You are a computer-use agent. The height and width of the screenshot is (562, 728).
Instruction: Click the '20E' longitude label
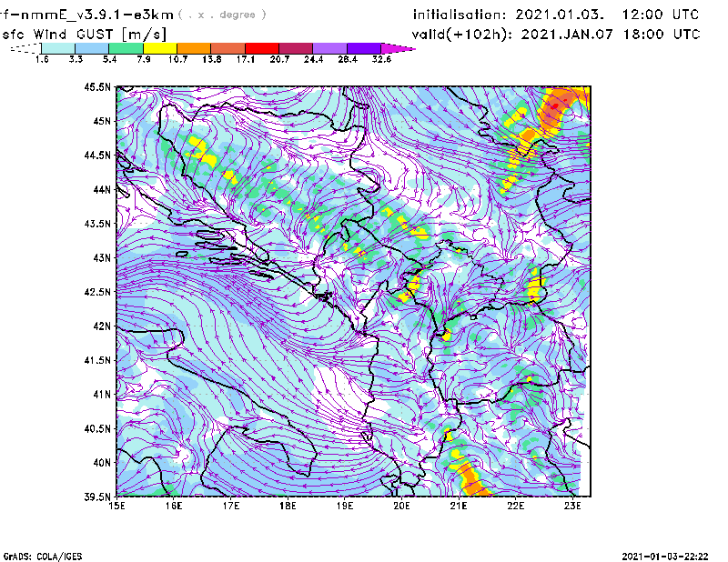pos(401,506)
